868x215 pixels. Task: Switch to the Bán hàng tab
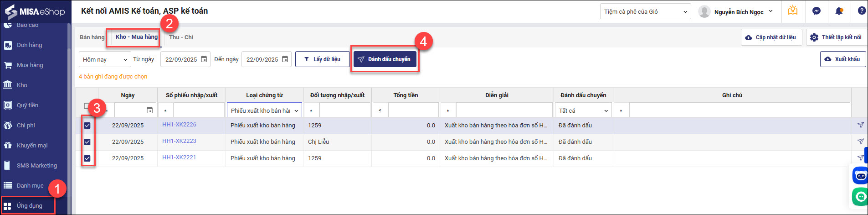pos(92,37)
